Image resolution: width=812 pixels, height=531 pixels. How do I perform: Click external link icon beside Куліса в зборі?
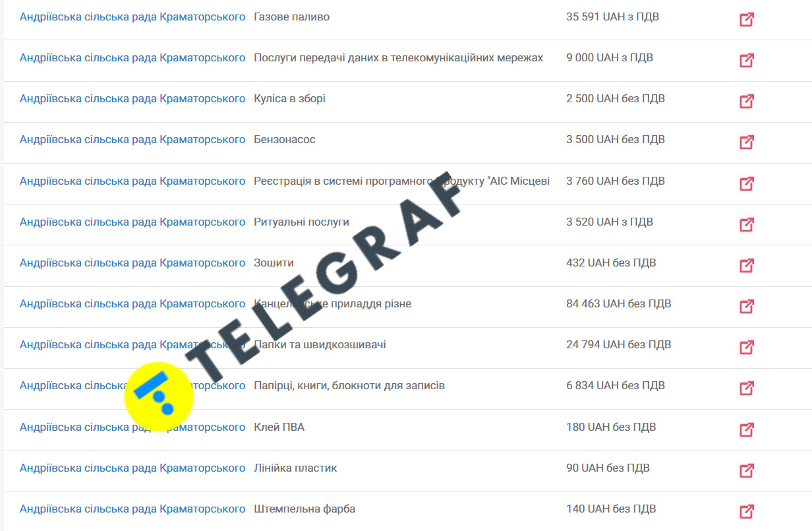(746, 102)
